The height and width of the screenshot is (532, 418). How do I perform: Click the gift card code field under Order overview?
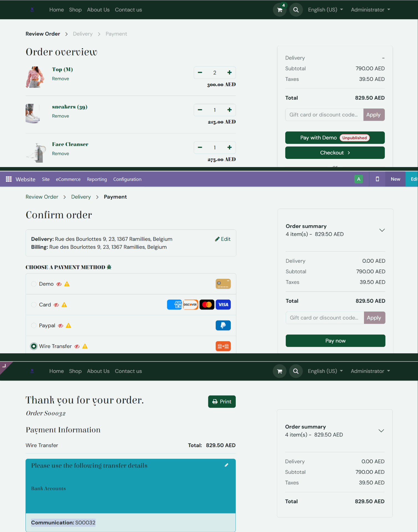pos(324,115)
